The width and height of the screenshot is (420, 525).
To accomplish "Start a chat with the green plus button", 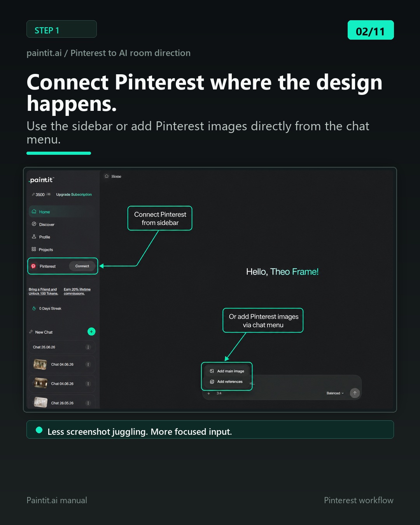I will pyautogui.click(x=91, y=331).
